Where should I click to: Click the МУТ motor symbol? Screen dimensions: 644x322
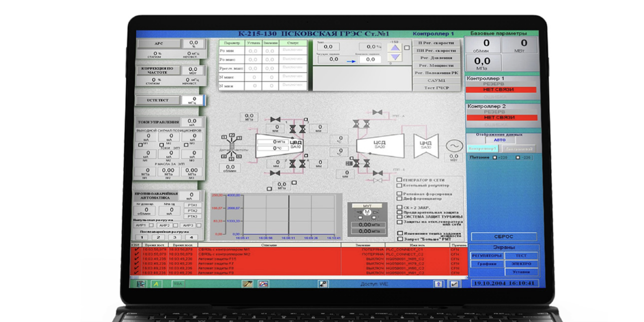[367, 212]
